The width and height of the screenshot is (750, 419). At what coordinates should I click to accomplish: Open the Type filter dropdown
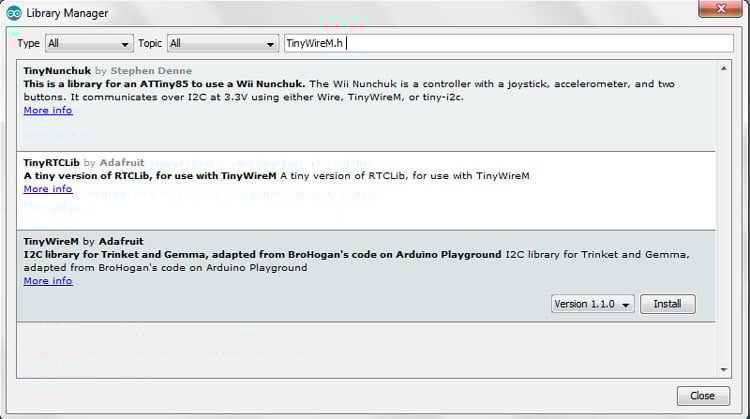click(x=89, y=44)
